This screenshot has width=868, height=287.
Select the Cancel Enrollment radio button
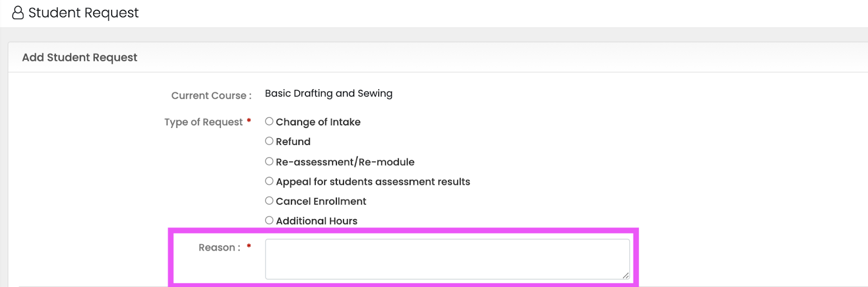click(x=269, y=201)
